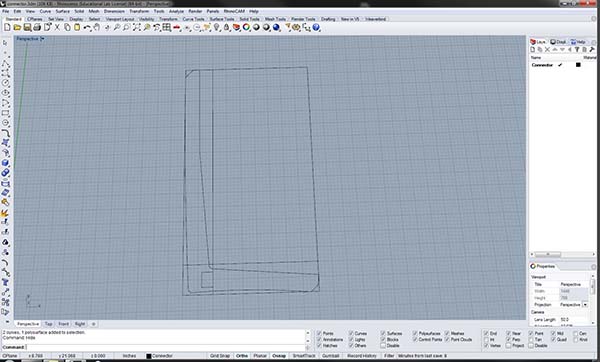Open the Transform menu
This screenshot has width=600, height=362.
[x=139, y=11]
